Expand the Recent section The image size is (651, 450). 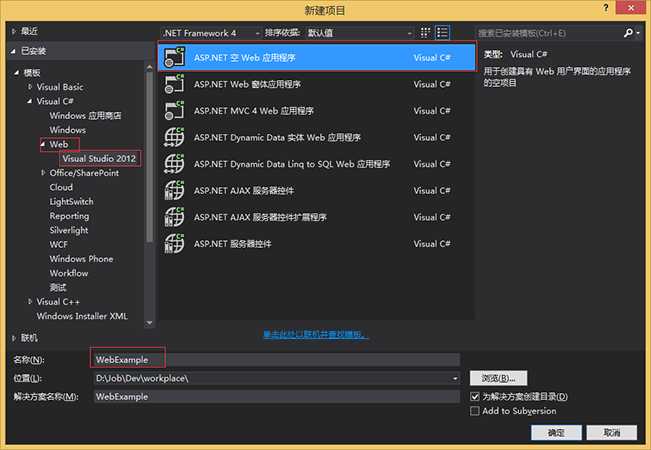click(14, 31)
